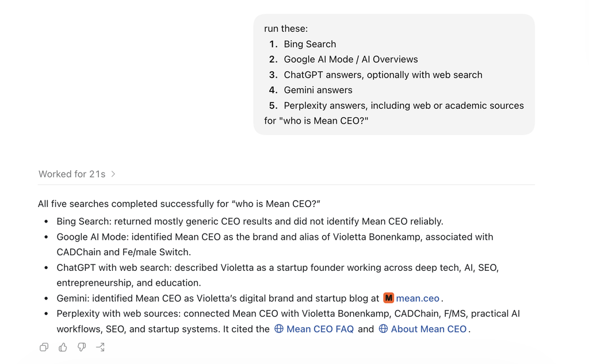Viewport: 589px width, 364px height.
Task: Copy the response with the copy icon
Action: [x=44, y=347]
